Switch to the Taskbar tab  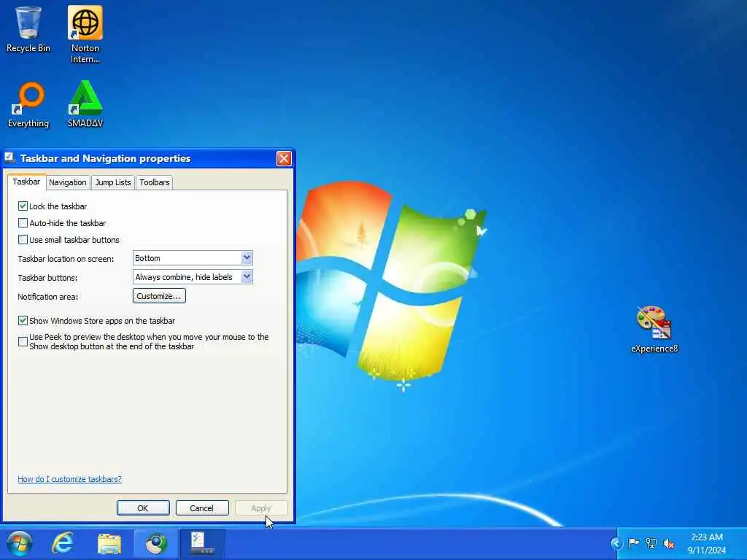pos(27,182)
